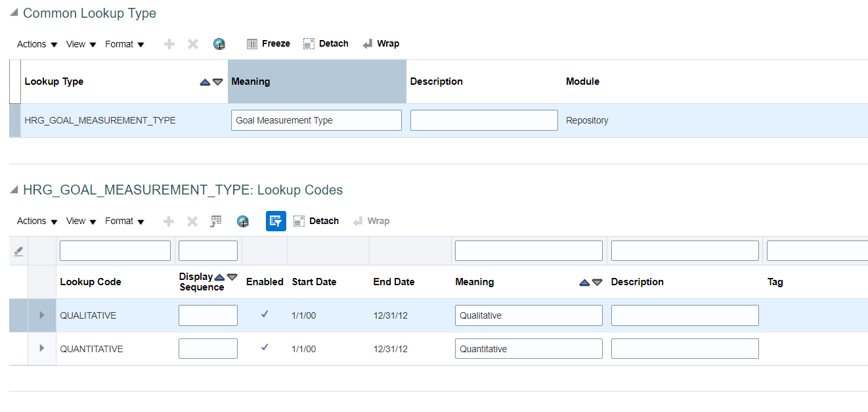
Task: Click the edit pencil icon above Lookup Codes
Action: coord(18,250)
